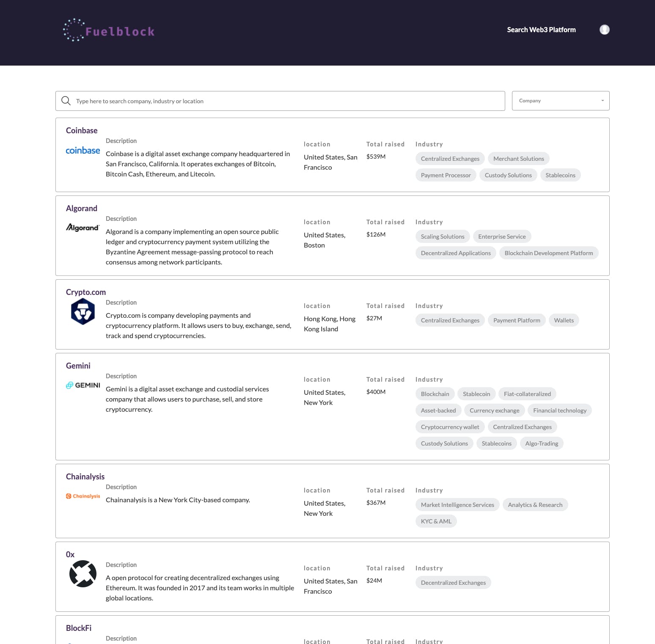Select the Fiat-collateralized tag
655x644 pixels.
pos(527,394)
